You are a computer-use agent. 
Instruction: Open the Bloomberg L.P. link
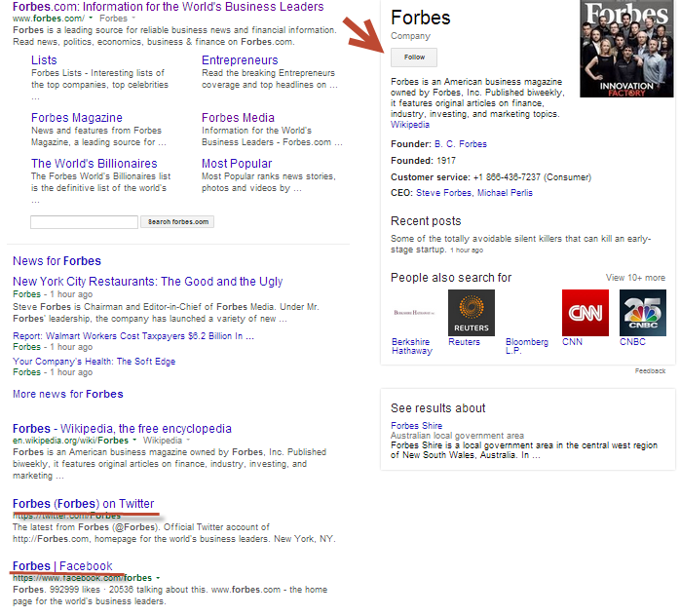[526, 346]
